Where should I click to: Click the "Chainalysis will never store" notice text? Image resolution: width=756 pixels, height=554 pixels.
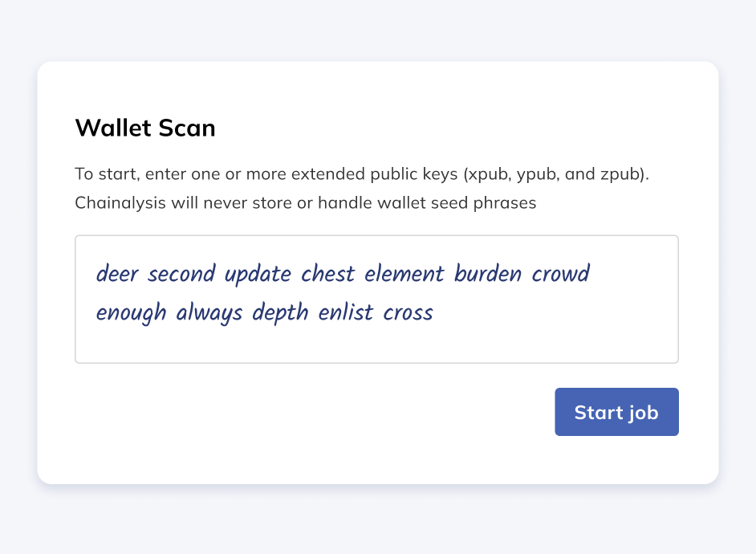coord(305,202)
